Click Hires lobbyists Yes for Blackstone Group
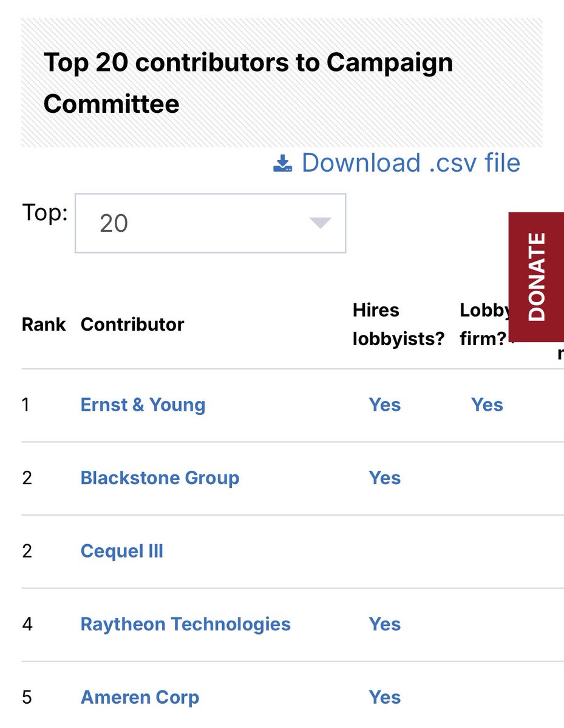This screenshot has height=728, width=564. click(385, 478)
